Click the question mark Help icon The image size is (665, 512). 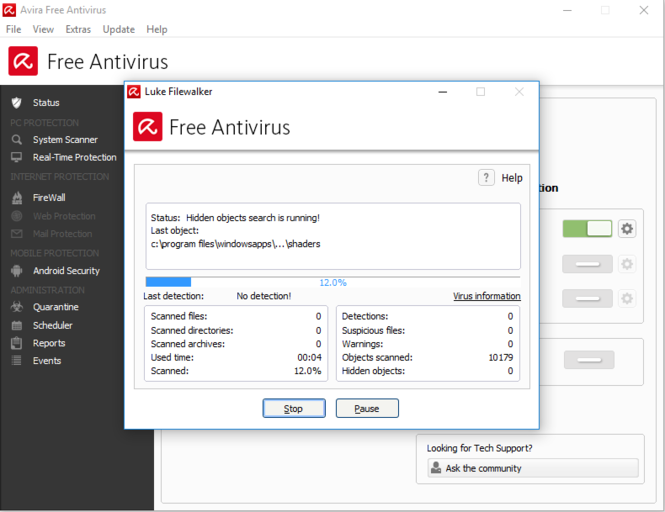pos(486,177)
